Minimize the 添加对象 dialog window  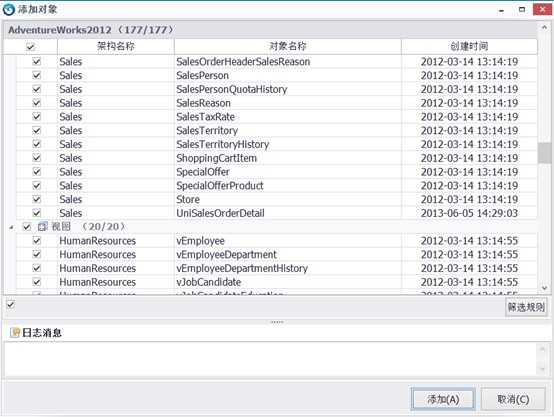[501, 10]
